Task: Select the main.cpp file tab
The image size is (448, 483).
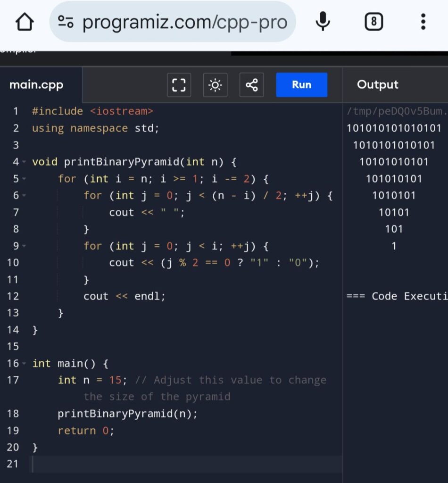Action: 37,85
